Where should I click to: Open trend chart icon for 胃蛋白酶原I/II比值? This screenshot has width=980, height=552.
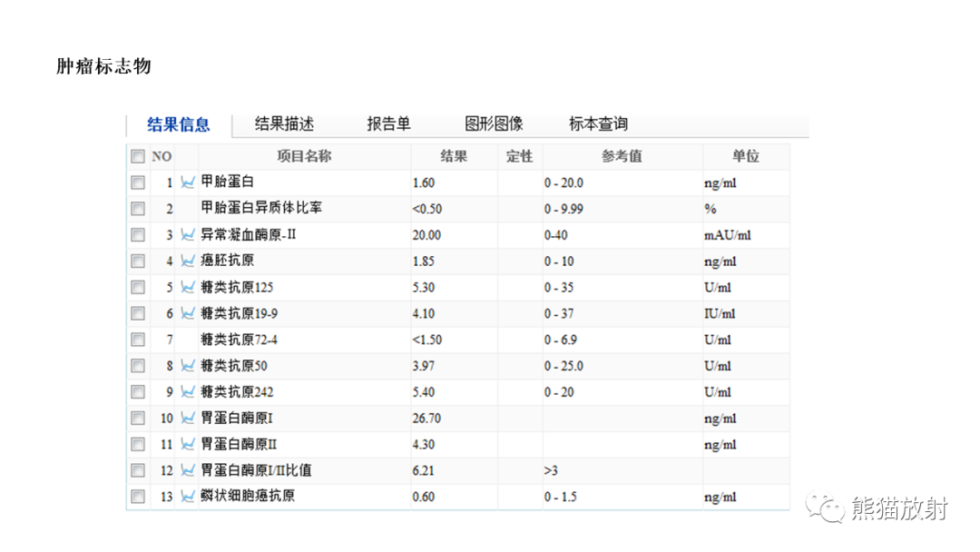(x=188, y=470)
